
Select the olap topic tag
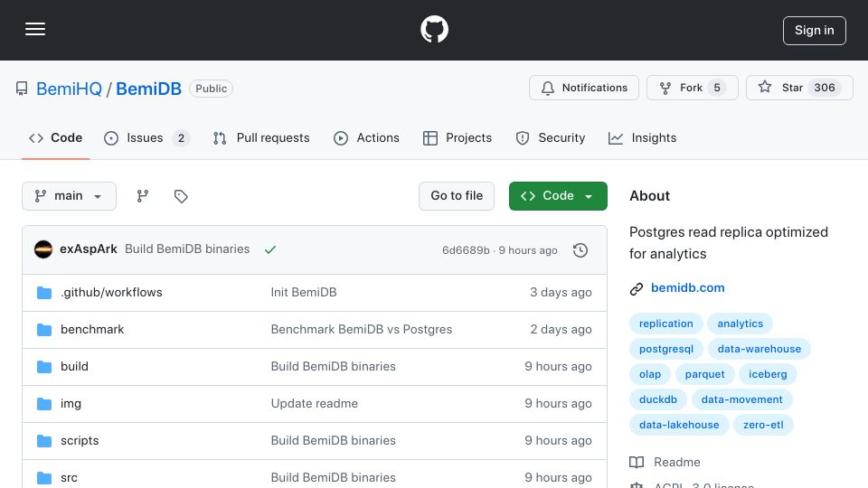pyautogui.click(x=650, y=374)
